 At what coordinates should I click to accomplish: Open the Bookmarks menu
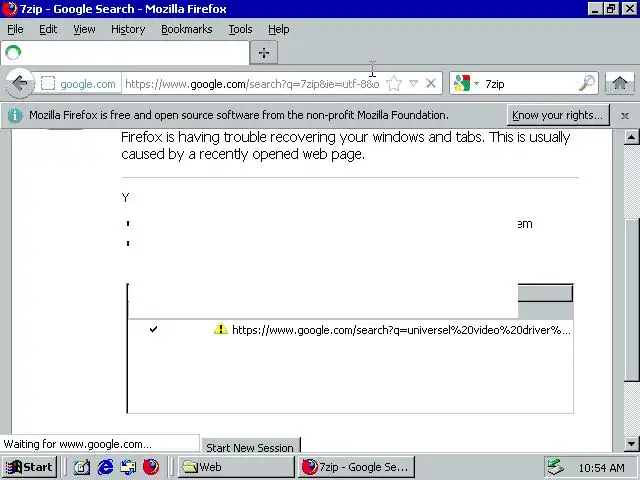187,29
